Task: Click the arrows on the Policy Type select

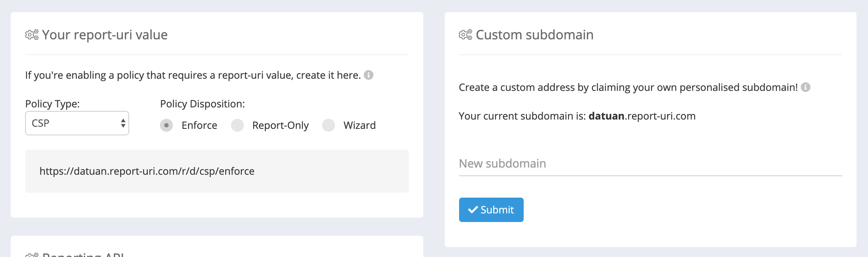Action: pyautogui.click(x=123, y=123)
